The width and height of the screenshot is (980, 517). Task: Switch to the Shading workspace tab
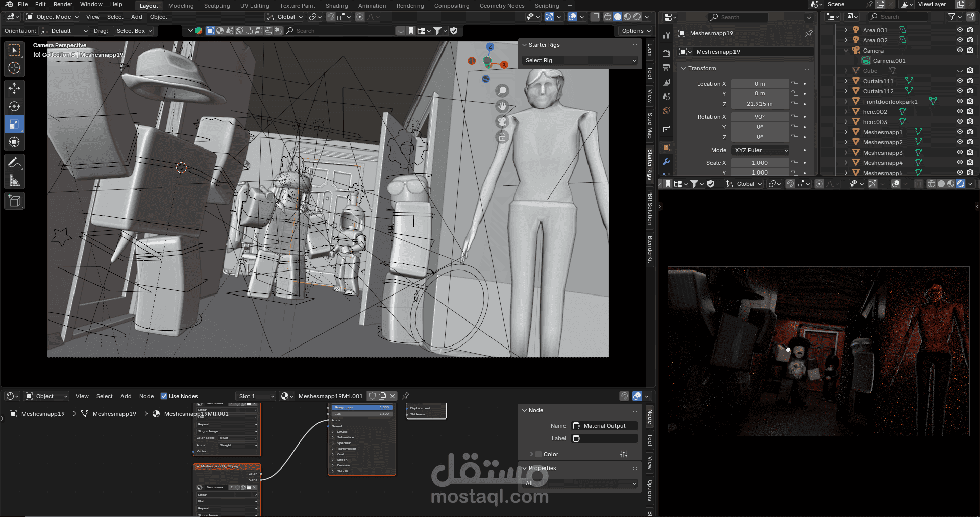click(336, 6)
